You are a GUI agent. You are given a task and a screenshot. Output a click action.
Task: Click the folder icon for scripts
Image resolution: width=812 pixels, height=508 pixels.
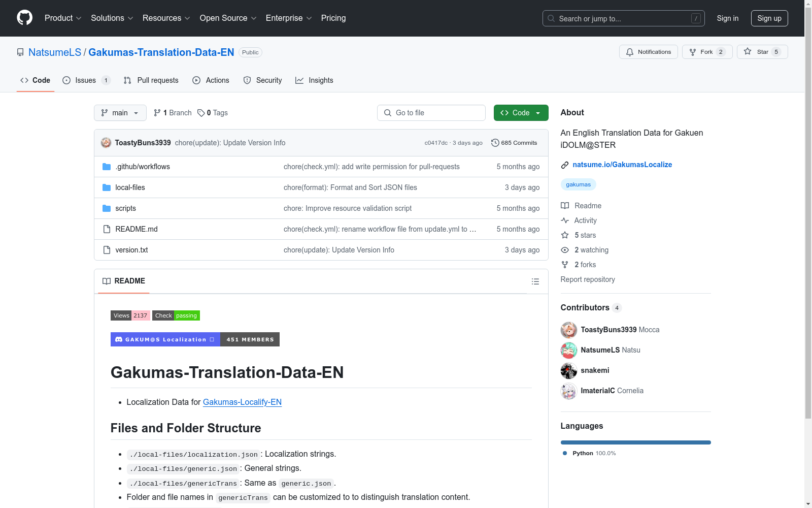click(x=107, y=208)
